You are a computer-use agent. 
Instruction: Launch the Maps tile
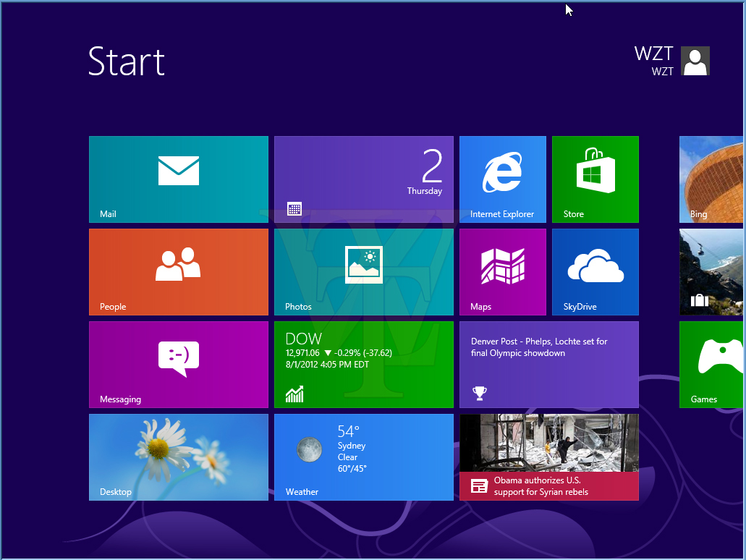pos(502,271)
